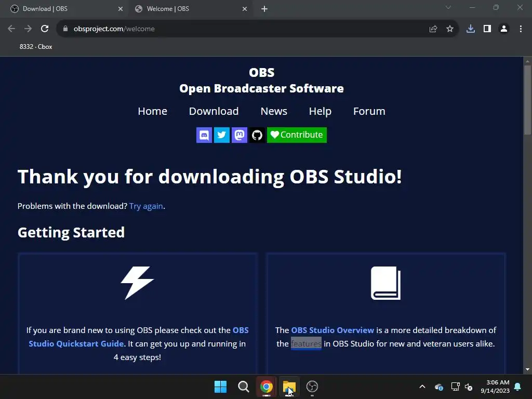Click the highlighted word features
The height and width of the screenshot is (399, 532).
click(x=306, y=344)
